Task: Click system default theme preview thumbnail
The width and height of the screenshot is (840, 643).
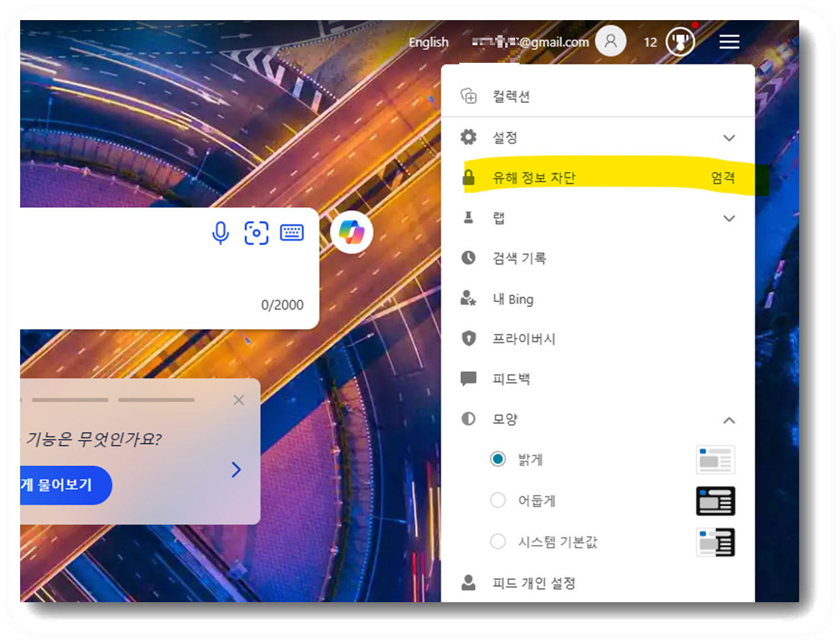Action: point(716,542)
